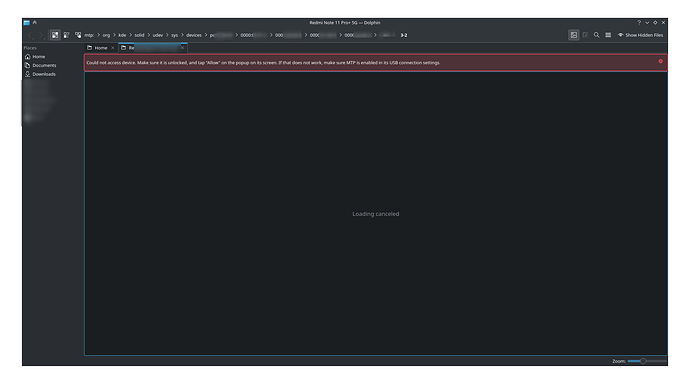Screen dimensions: 690x392
Task: Go back with the back arrow
Action: (x=30, y=35)
